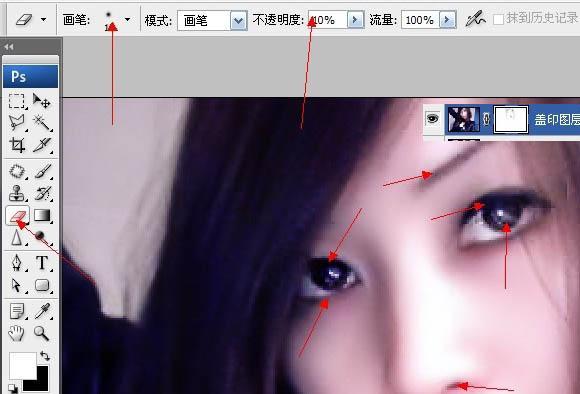Choose the Magic Wand tool

tap(41, 122)
